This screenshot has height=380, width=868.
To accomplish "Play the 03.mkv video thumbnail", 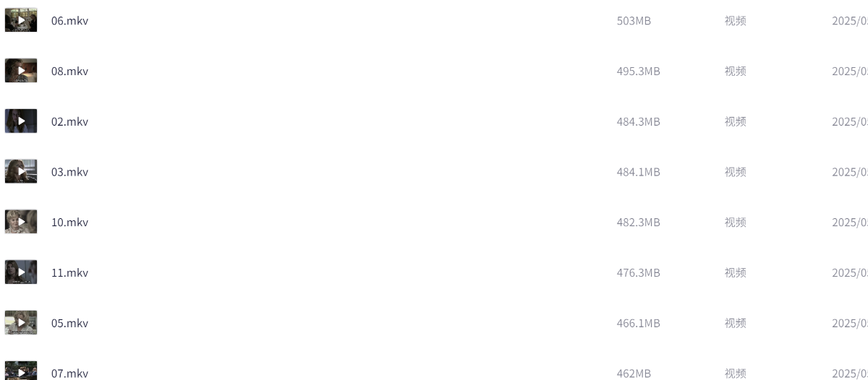I will pyautogui.click(x=21, y=172).
